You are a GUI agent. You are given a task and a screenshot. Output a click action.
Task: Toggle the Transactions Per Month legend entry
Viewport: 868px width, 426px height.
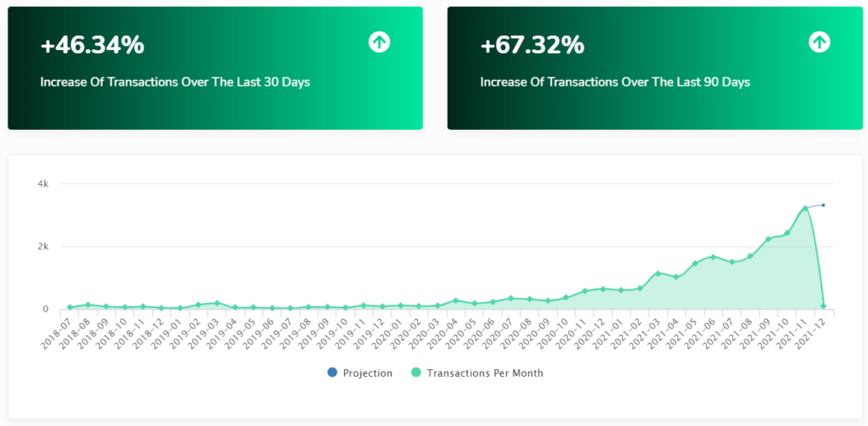click(x=478, y=373)
